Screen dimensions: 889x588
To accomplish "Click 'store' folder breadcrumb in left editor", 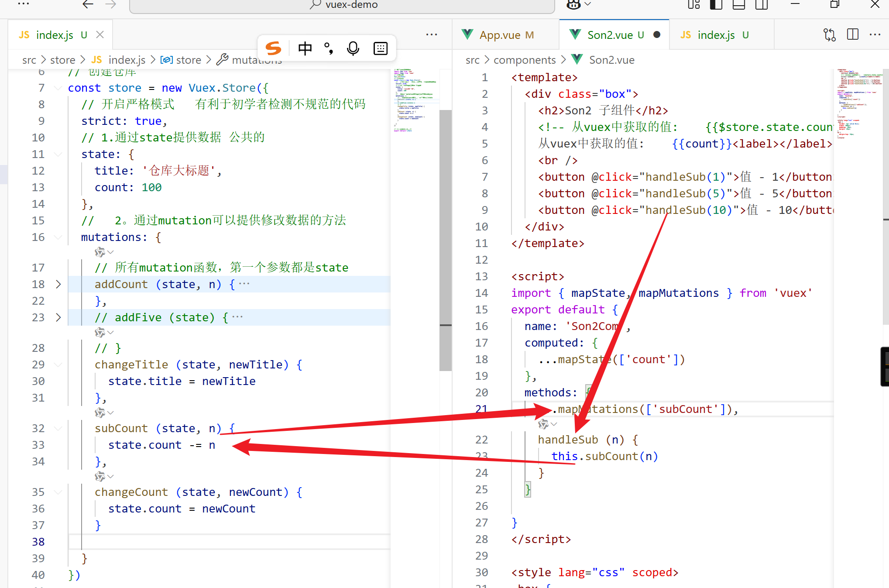I will pos(62,60).
